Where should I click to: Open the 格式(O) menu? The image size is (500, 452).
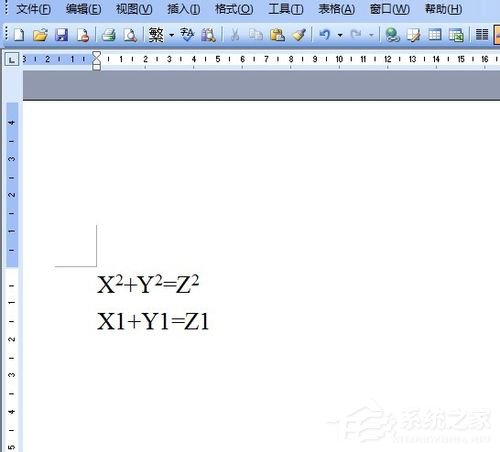(234, 9)
